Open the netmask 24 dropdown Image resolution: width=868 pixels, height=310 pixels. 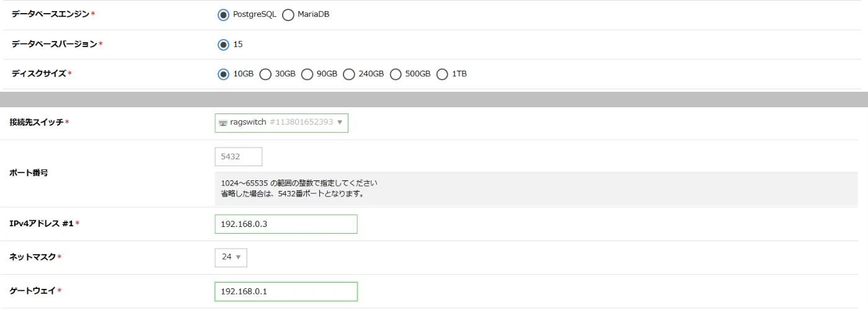tap(231, 257)
